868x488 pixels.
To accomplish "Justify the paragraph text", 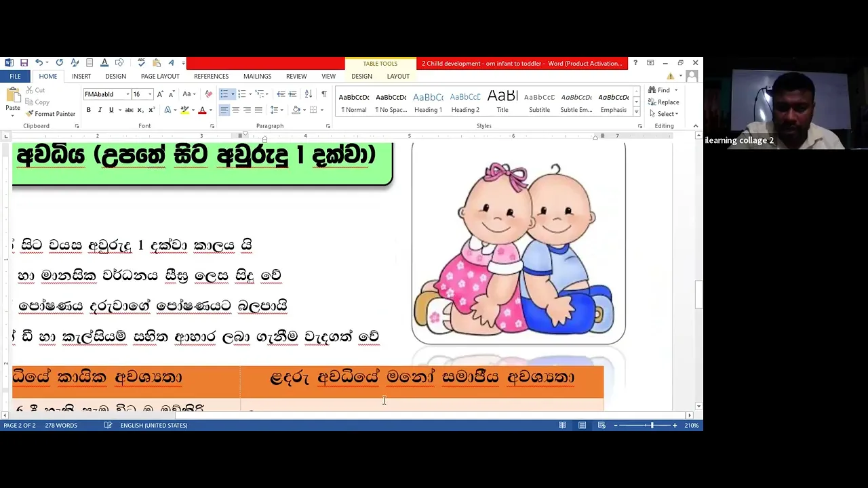I will coord(258,110).
